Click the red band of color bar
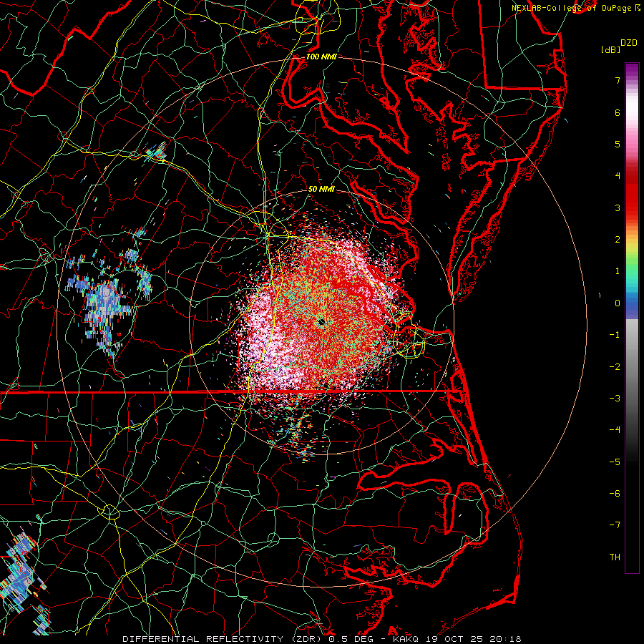This screenshot has width=644, height=644. (x=632, y=191)
